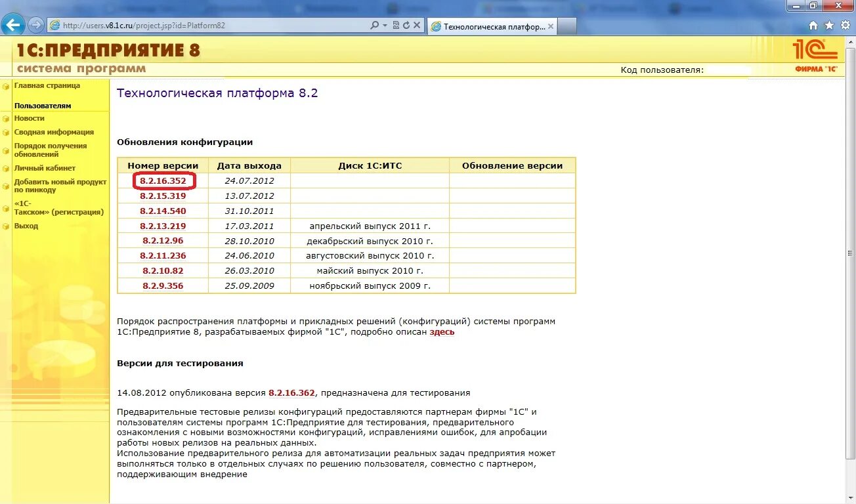Refresh the page with the reload icon

point(406,26)
